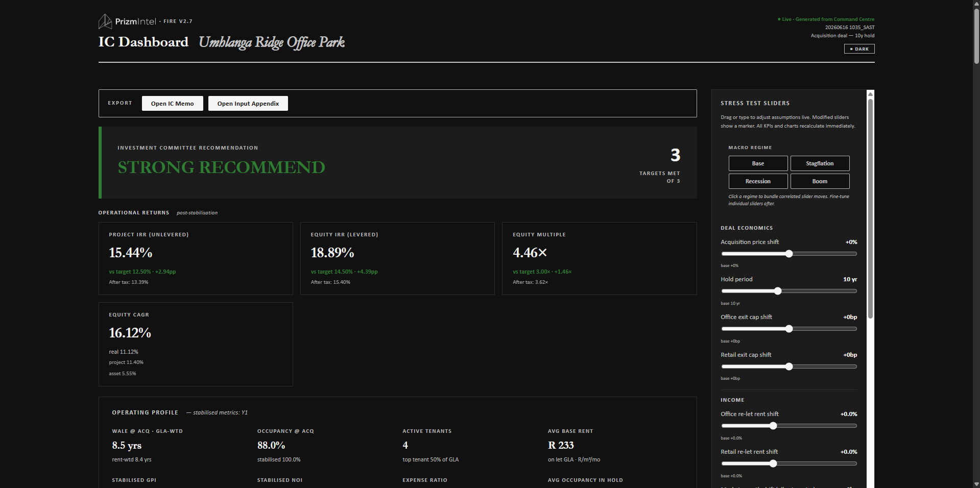Click the stress test panel scrollbar thumb
This screenshot has width=980, height=488.
[x=871, y=208]
